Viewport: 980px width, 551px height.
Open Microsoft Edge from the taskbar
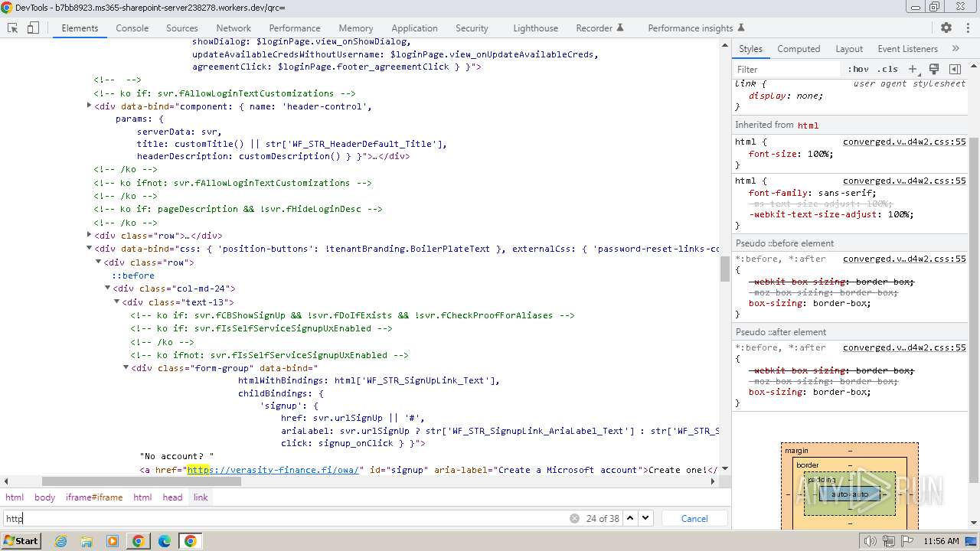[164, 541]
